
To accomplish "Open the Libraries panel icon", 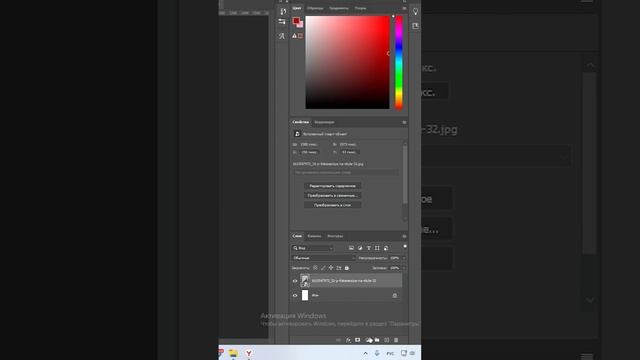I will click(x=415, y=26).
